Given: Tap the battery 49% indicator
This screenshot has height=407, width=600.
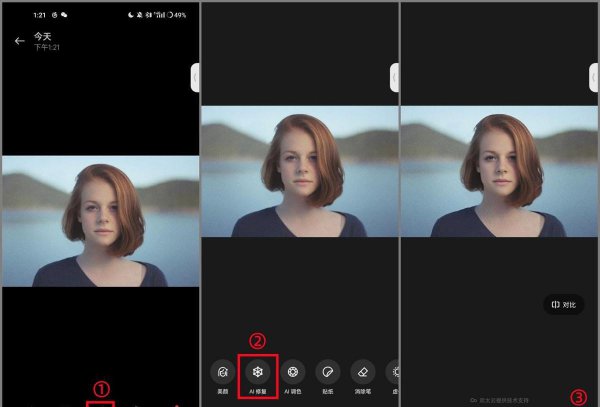Looking at the screenshot, I should pyautogui.click(x=177, y=16).
